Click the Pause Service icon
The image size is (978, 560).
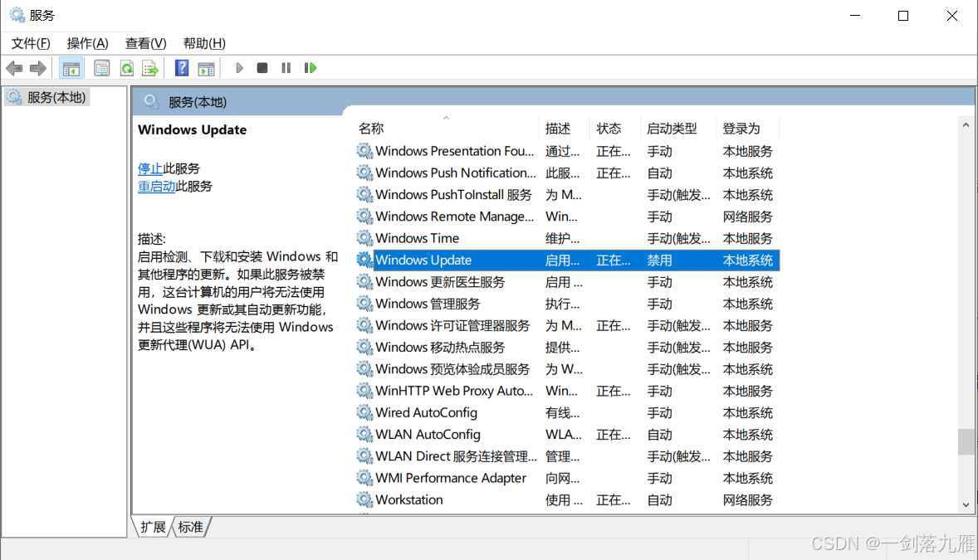coord(286,68)
